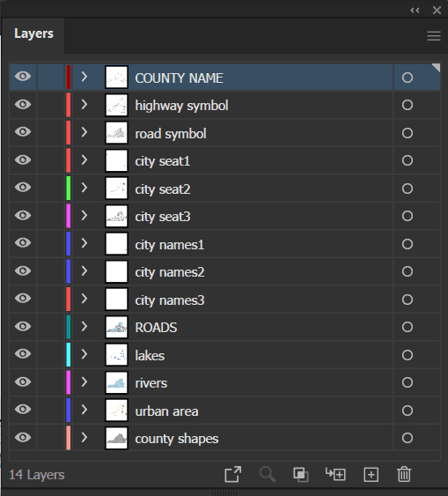Click the Create New Layer icon
This screenshot has width=448, height=496.
coord(371,475)
